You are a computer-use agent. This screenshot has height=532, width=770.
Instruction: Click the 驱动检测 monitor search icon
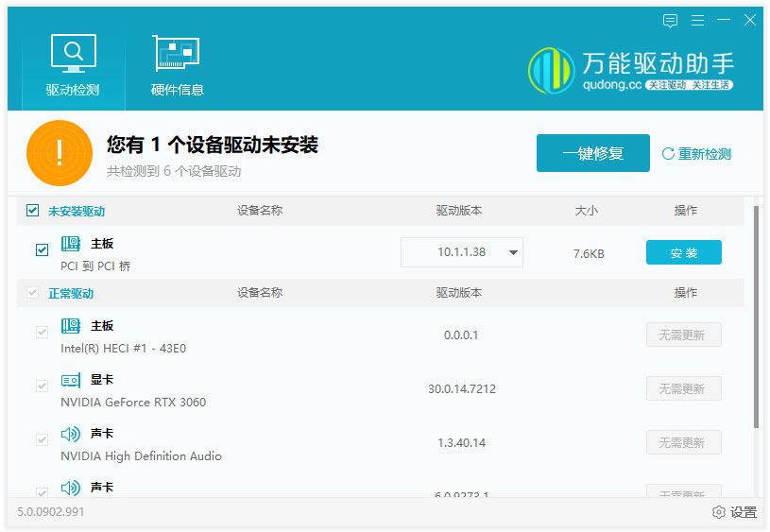(74, 53)
